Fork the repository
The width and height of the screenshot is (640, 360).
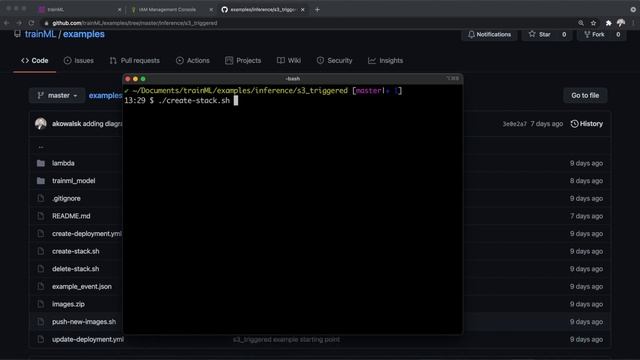pos(594,35)
